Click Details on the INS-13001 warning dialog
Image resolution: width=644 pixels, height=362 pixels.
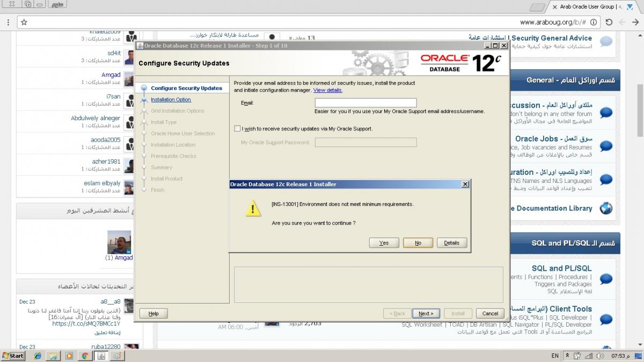point(451,242)
